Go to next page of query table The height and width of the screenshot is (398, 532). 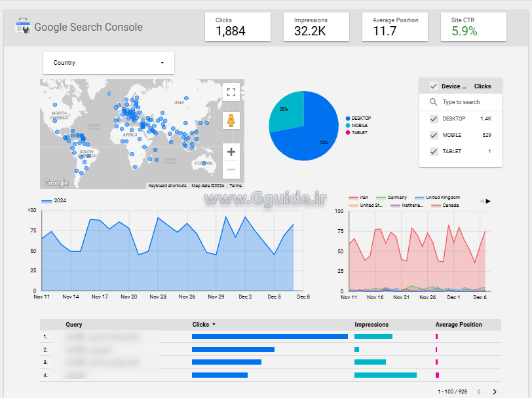(x=495, y=391)
